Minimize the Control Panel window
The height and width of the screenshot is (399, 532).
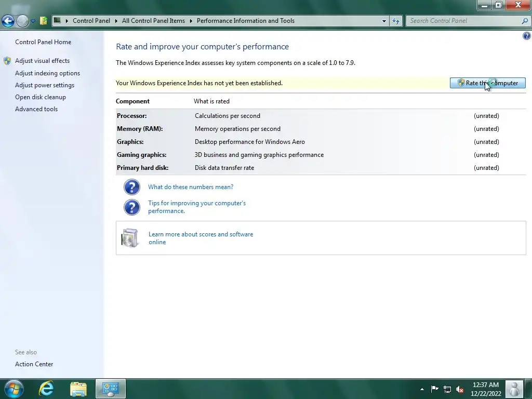coord(485,5)
